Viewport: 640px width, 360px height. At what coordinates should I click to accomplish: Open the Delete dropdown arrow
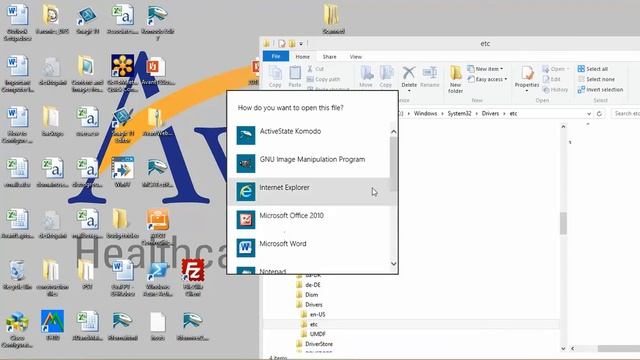point(409,91)
